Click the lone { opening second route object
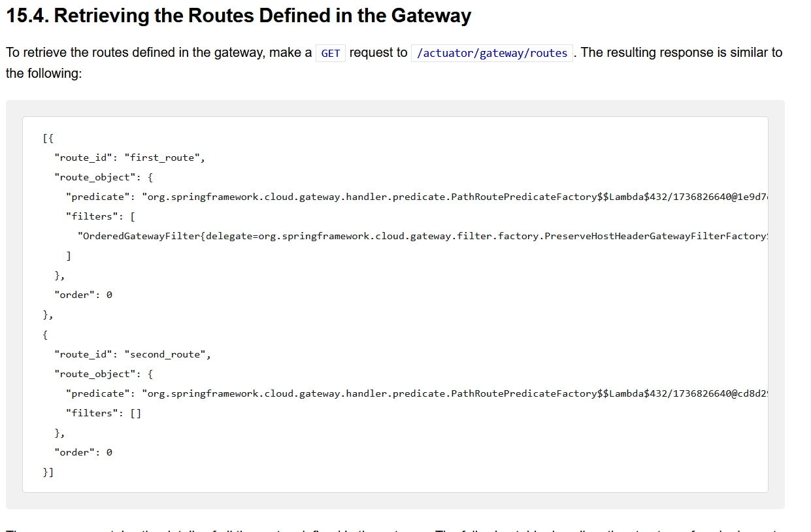 pyautogui.click(x=44, y=335)
